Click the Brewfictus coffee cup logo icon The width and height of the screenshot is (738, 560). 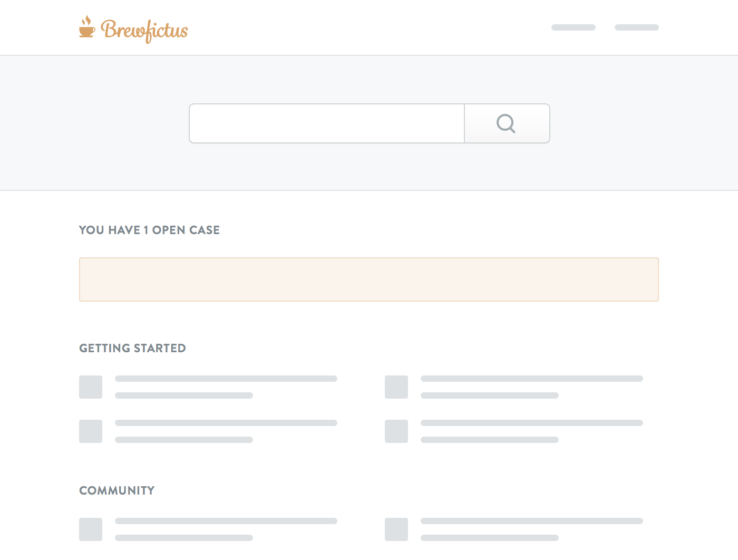pos(87,27)
